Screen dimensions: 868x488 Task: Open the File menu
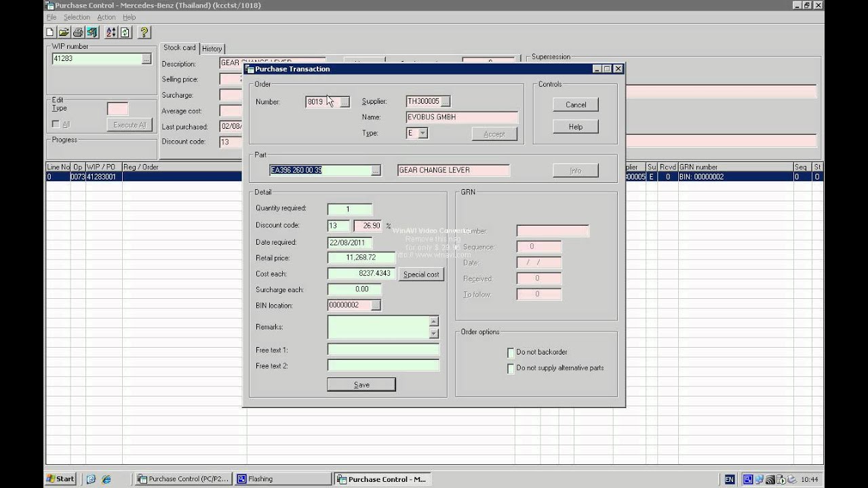coord(52,17)
